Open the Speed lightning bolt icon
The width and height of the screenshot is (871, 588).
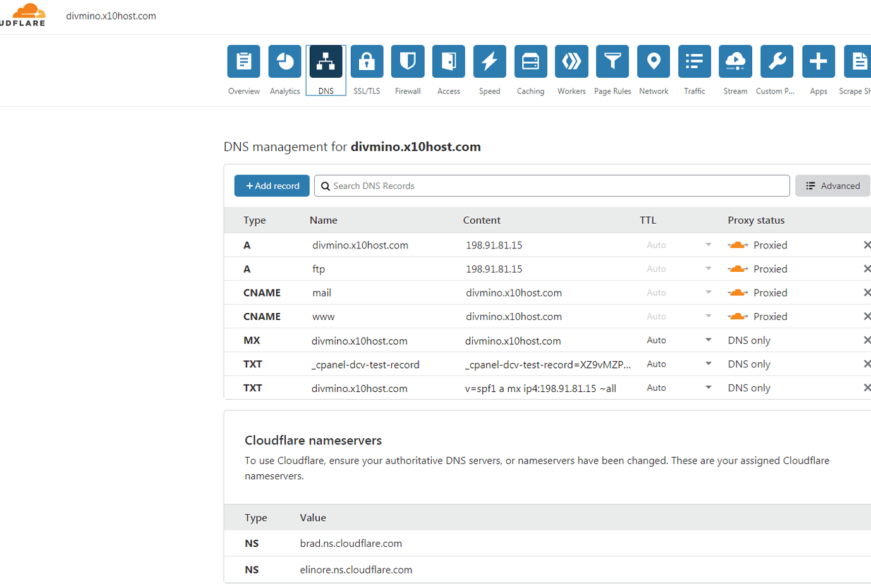[490, 61]
